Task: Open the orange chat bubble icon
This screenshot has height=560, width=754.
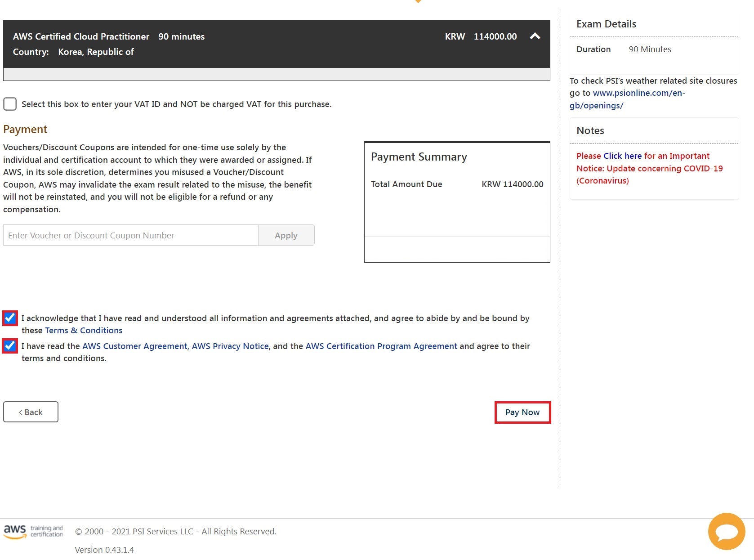Action: point(727,532)
